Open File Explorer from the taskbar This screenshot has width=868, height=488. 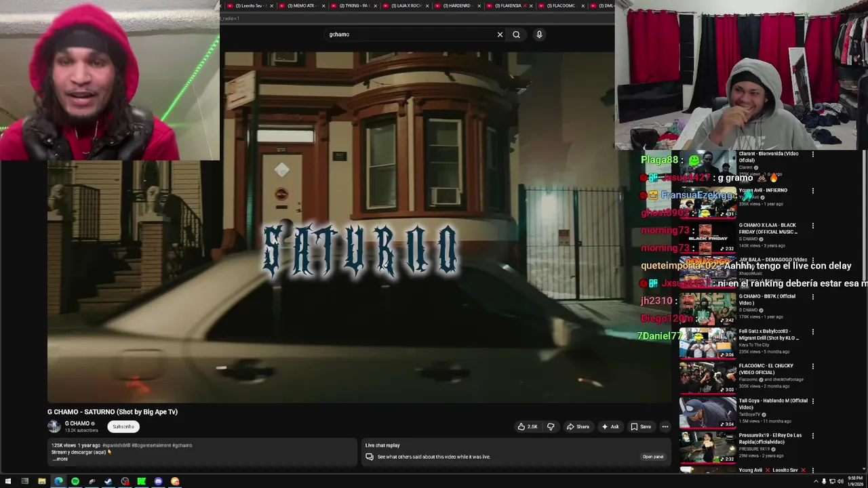[41, 481]
